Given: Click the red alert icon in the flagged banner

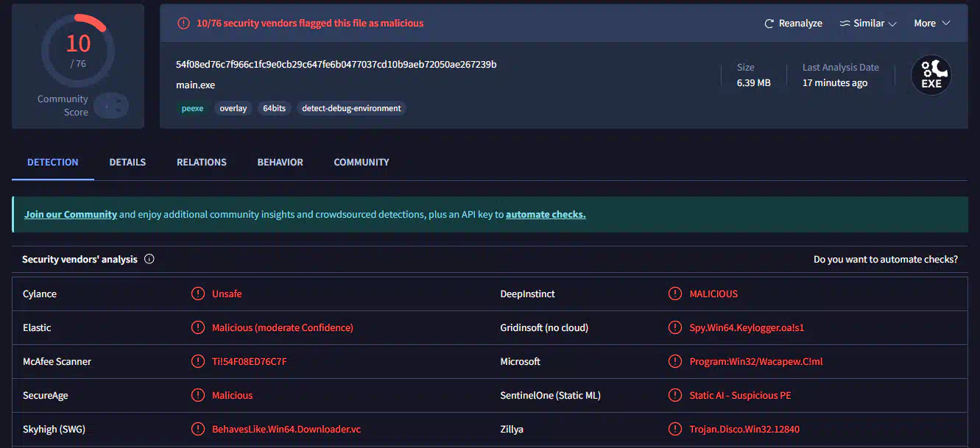Looking at the screenshot, I should 184,24.
